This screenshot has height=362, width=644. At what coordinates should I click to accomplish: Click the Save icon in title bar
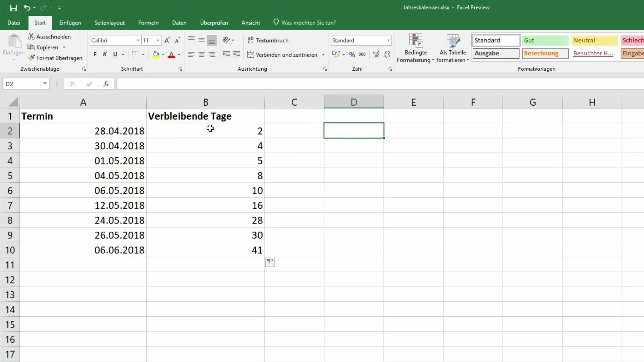click(13, 8)
